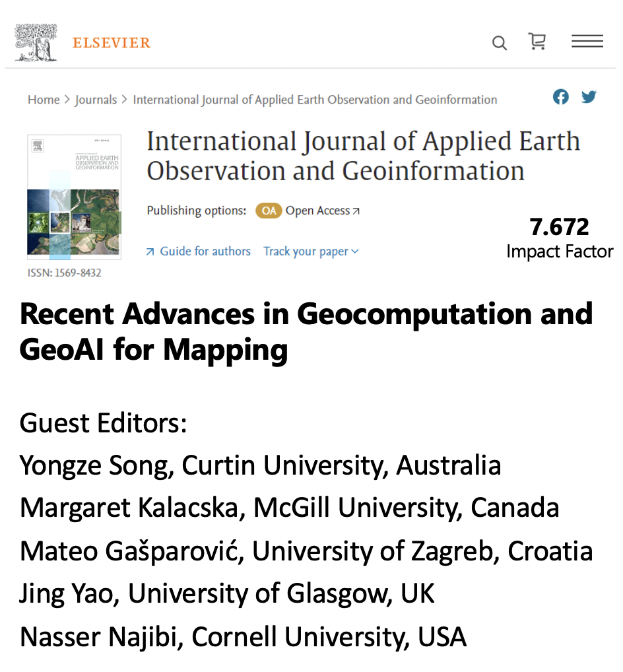Share the journal page on Twitter

coord(589,97)
